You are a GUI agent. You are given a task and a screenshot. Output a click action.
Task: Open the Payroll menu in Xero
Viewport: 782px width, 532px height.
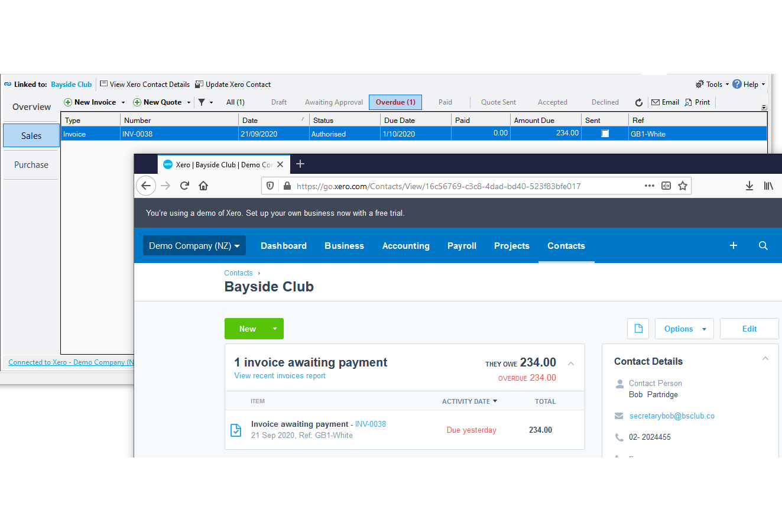click(462, 245)
